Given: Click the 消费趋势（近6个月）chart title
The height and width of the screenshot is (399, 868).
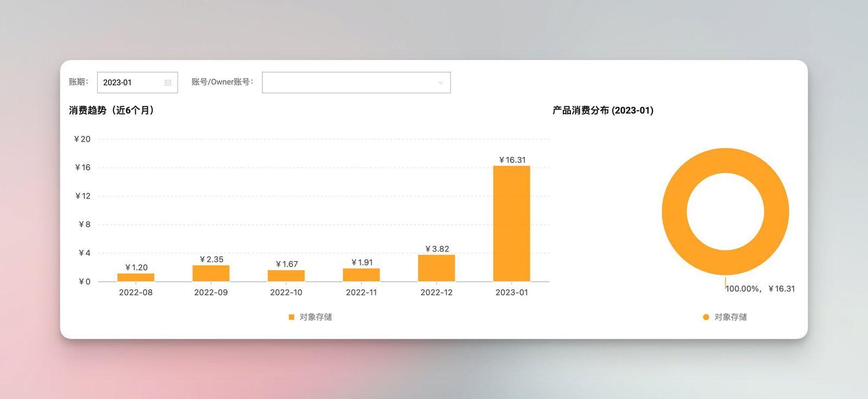Looking at the screenshot, I should tap(113, 110).
